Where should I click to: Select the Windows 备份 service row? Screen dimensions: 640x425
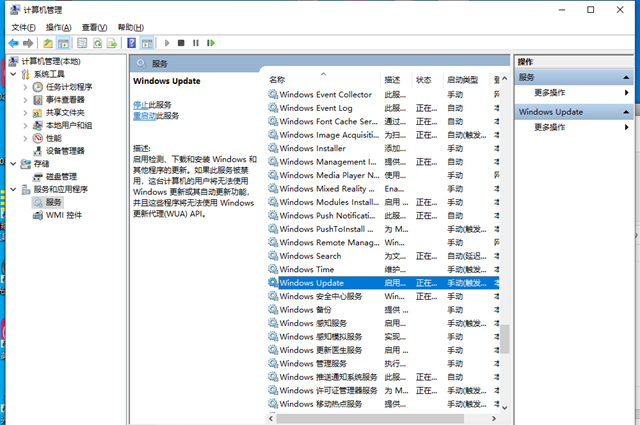click(383, 310)
